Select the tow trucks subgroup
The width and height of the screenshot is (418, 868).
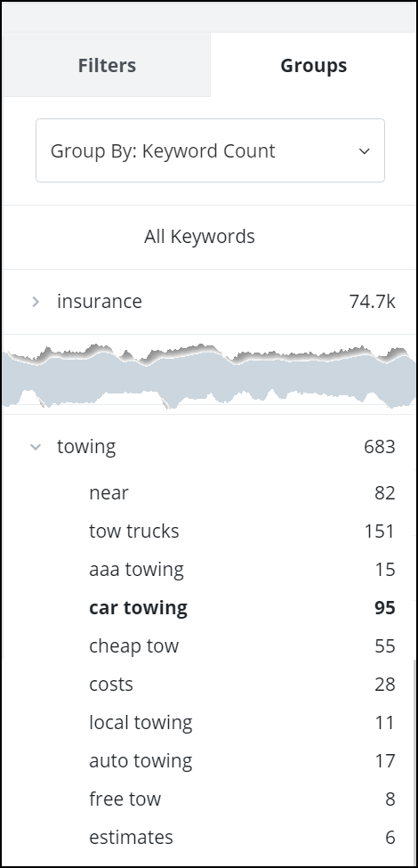coord(242,531)
